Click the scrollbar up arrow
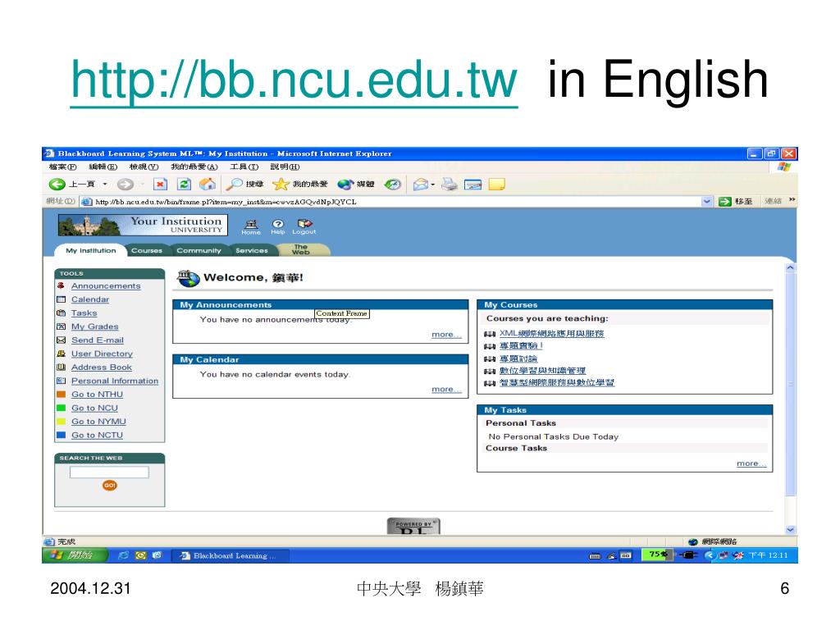 (x=791, y=267)
